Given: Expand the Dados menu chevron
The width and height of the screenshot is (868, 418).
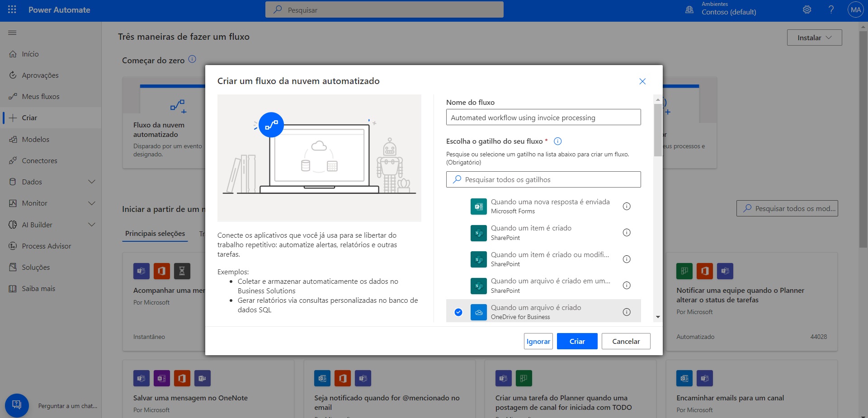Looking at the screenshot, I should click(x=92, y=182).
